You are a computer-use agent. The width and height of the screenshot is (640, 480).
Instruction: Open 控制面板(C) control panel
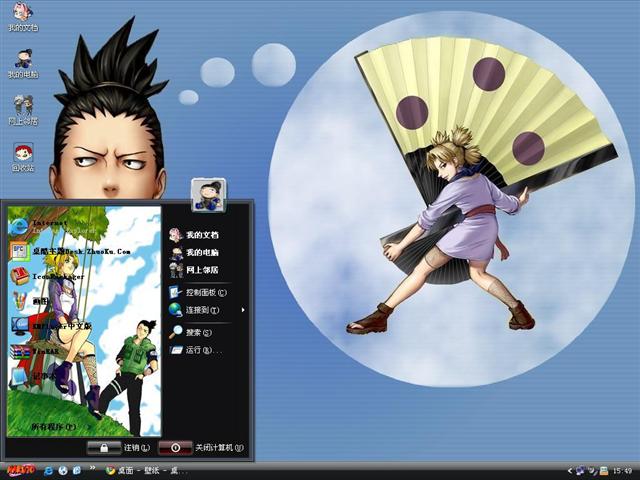[x=198, y=292]
